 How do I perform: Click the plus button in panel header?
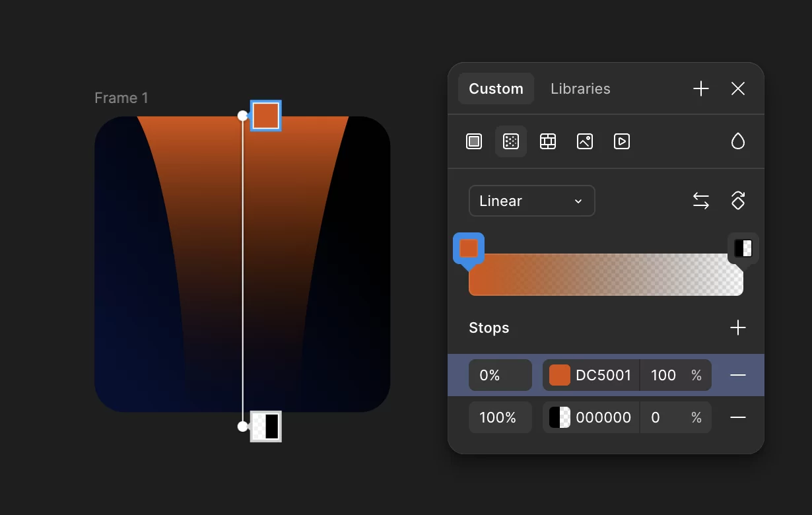click(701, 88)
